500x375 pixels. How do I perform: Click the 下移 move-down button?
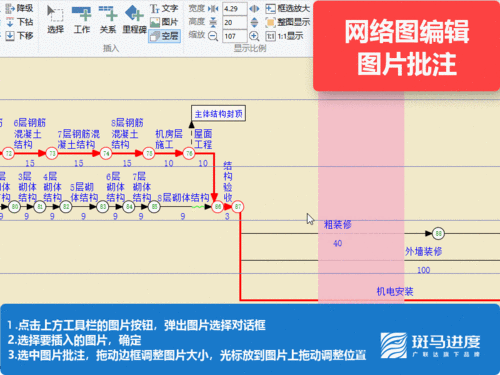tap(19, 36)
